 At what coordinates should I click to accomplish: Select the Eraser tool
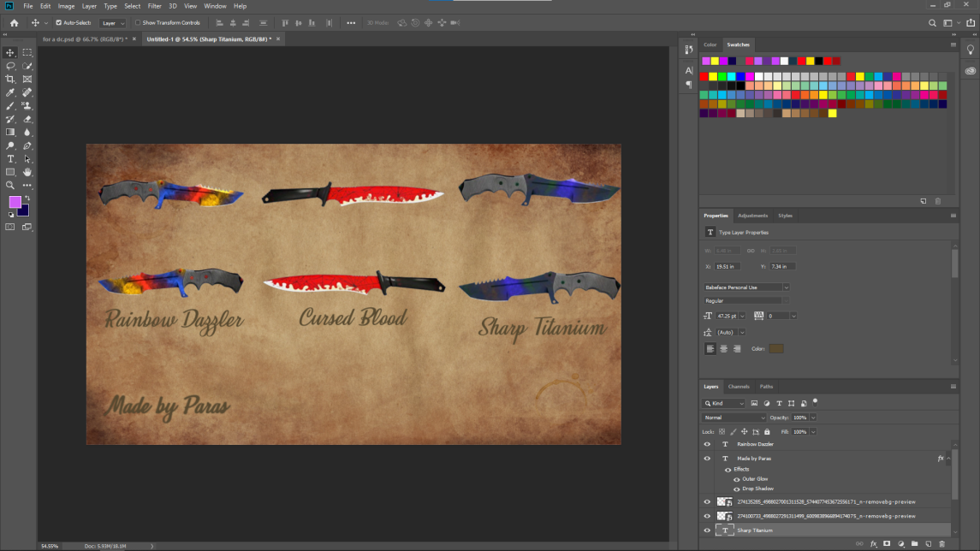tap(27, 119)
